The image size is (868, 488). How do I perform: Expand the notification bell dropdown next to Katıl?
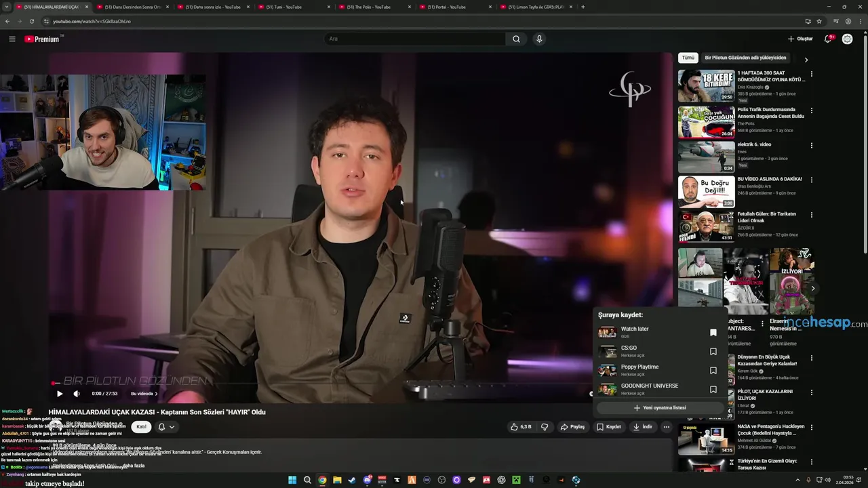[x=166, y=427]
